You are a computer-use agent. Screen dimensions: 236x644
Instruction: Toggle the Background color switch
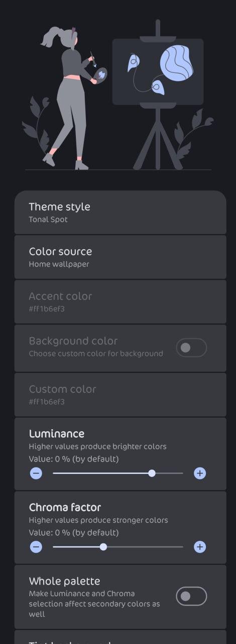click(x=191, y=348)
